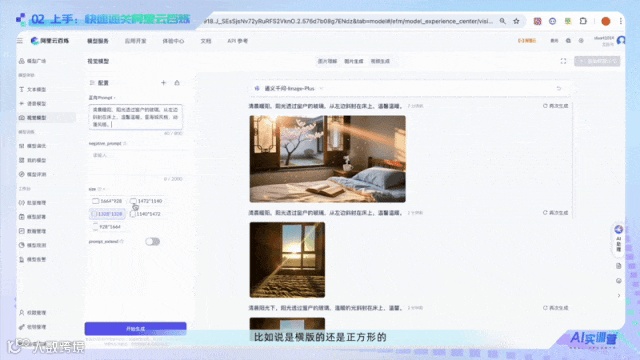
Task: Open 批量推理 in the sidebar
Action: click(33, 202)
